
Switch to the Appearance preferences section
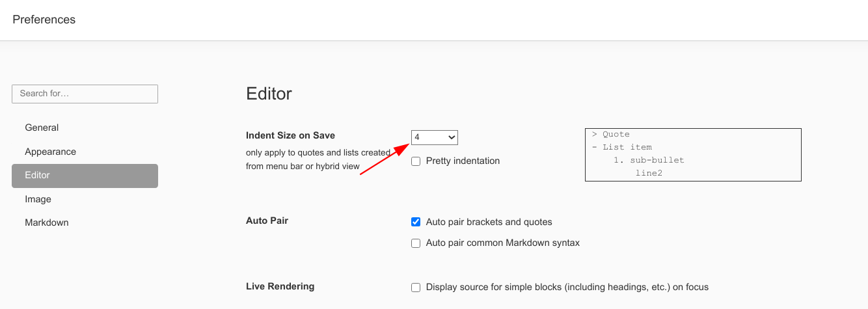pos(50,152)
